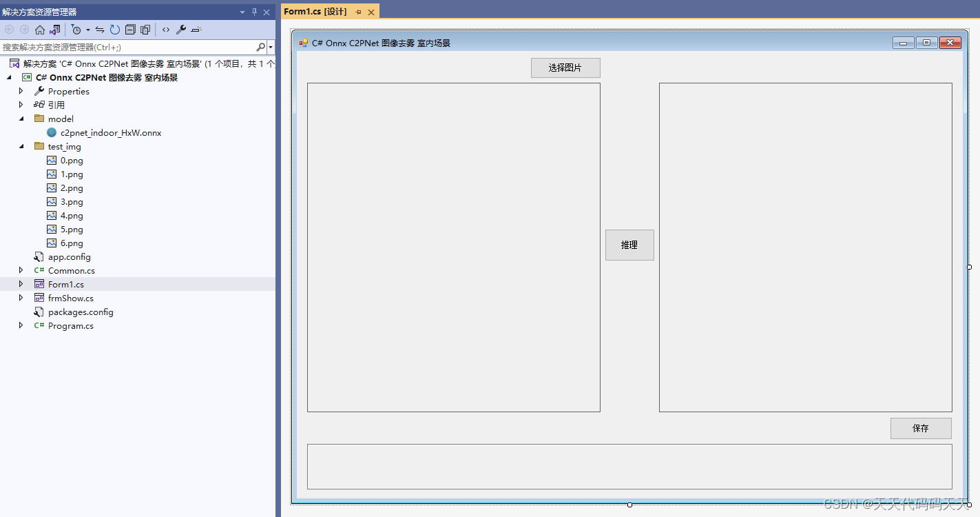Pin the Form1.cs document tab

point(359,12)
